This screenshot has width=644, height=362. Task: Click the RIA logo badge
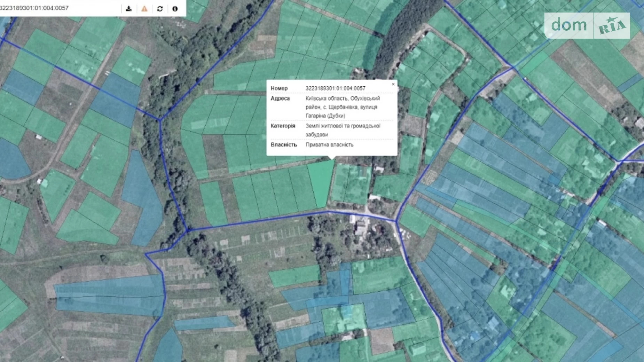(x=612, y=26)
